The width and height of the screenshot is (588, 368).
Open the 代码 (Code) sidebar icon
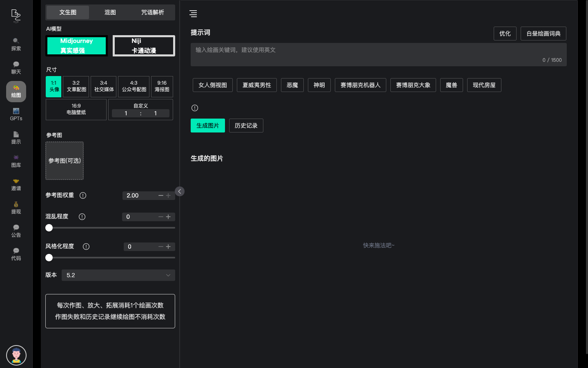16,254
